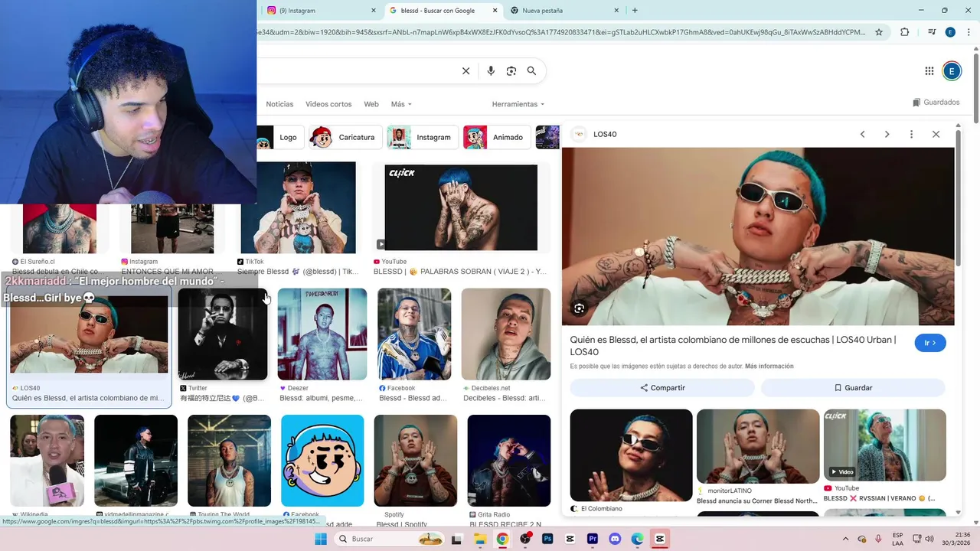Click the Compartir button

662,388
